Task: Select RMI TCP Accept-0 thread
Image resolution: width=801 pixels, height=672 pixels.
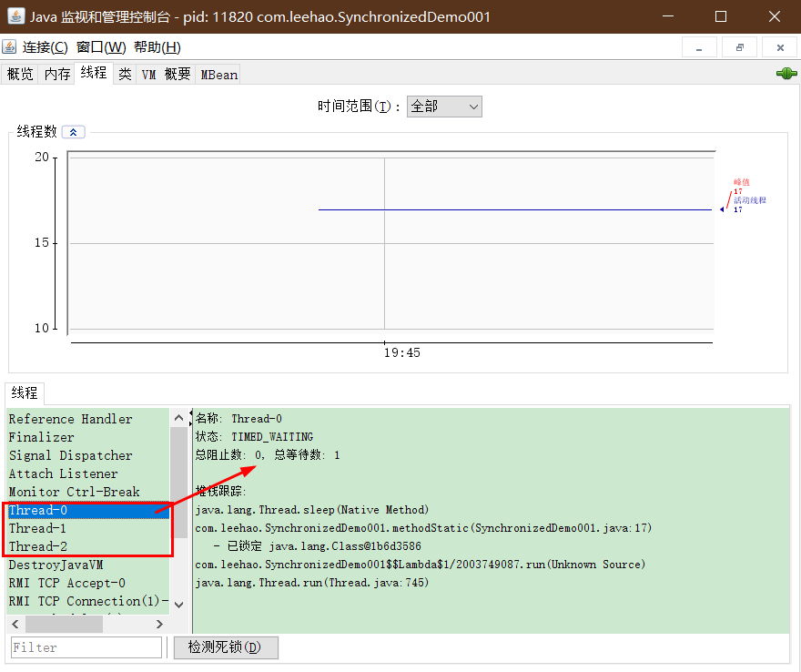Action: tap(88, 583)
